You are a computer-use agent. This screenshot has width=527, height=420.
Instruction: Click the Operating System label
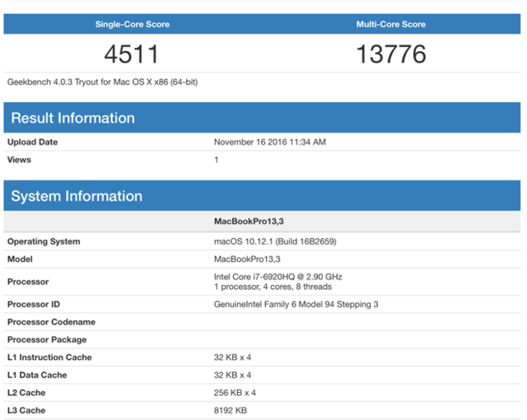point(44,241)
